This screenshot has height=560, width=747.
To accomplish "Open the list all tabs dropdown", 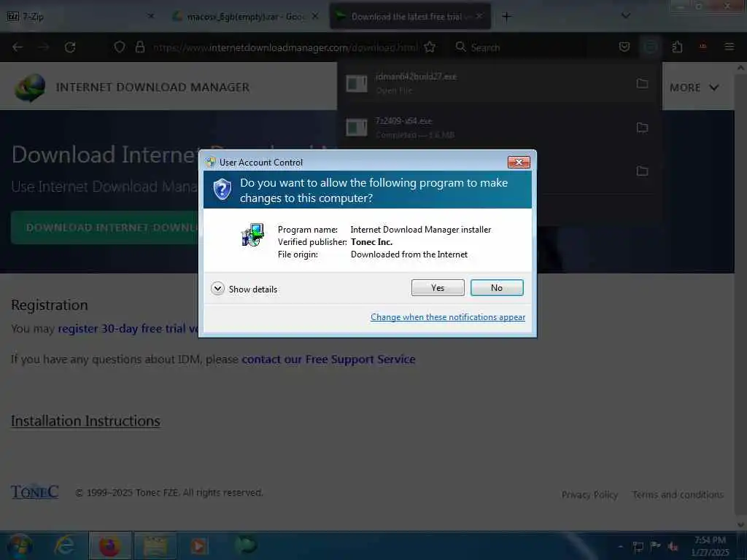I will (x=626, y=16).
